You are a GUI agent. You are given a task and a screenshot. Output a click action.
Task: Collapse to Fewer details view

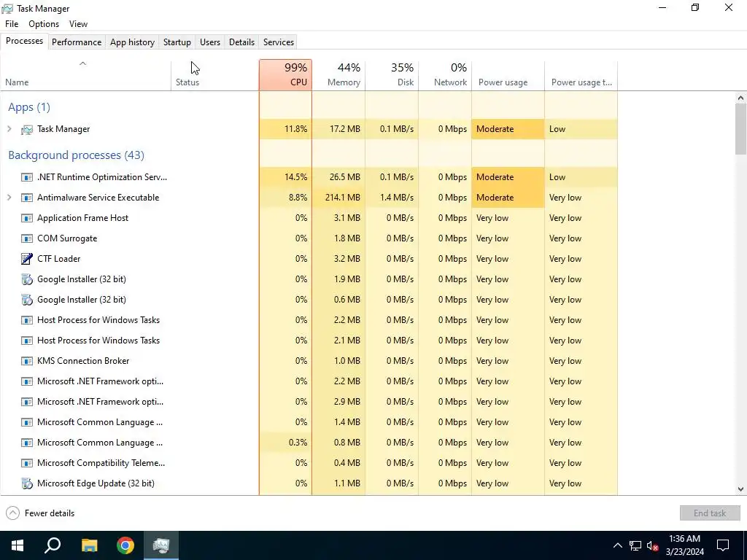[41, 513]
